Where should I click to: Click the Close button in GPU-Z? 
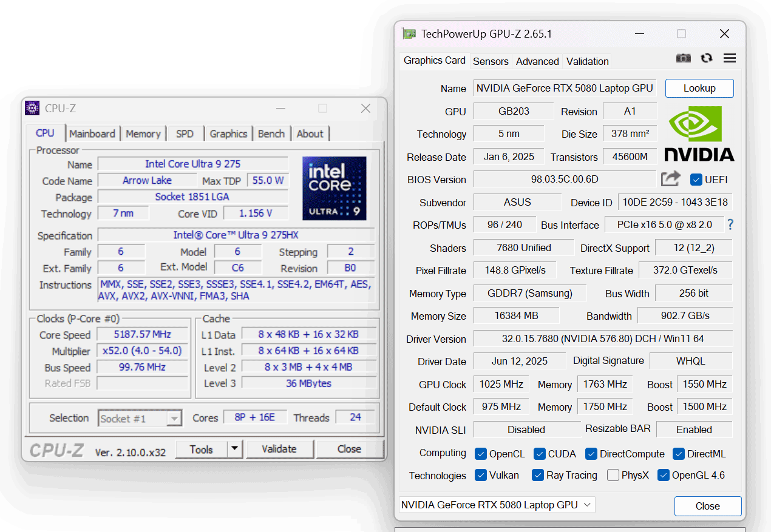708,506
